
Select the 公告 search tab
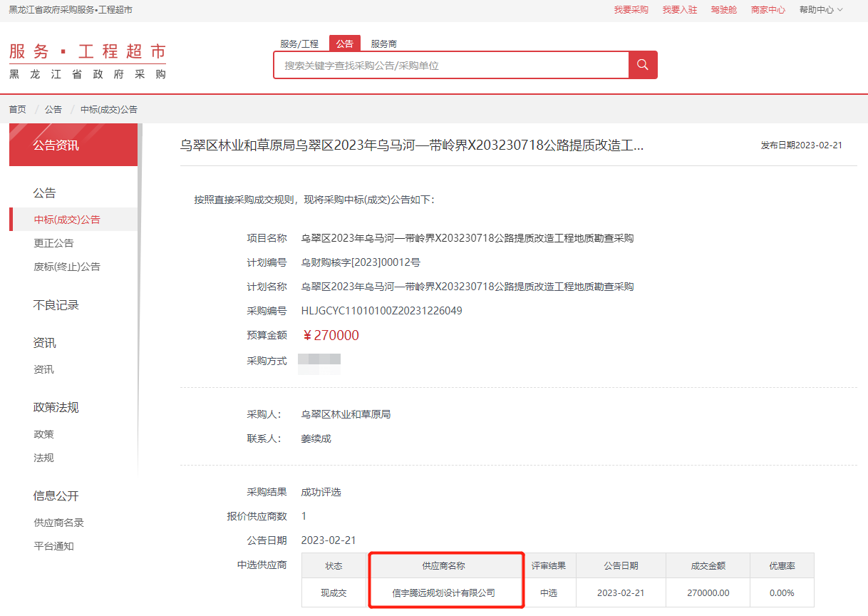[345, 43]
